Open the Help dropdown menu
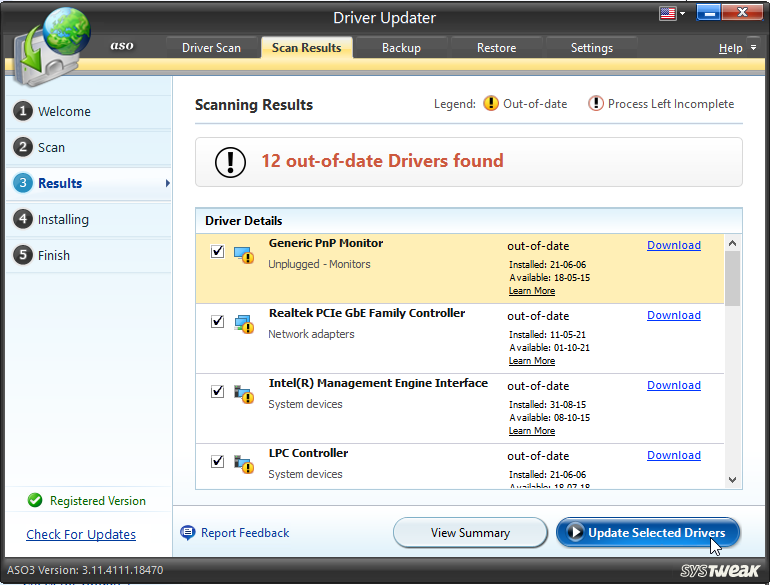 point(736,48)
